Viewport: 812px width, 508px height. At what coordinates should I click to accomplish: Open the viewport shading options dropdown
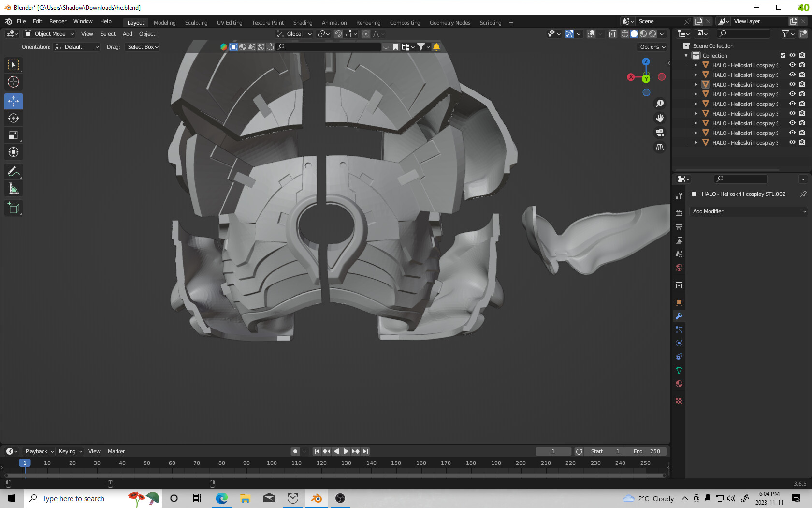pyautogui.click(x=662, y=34)
